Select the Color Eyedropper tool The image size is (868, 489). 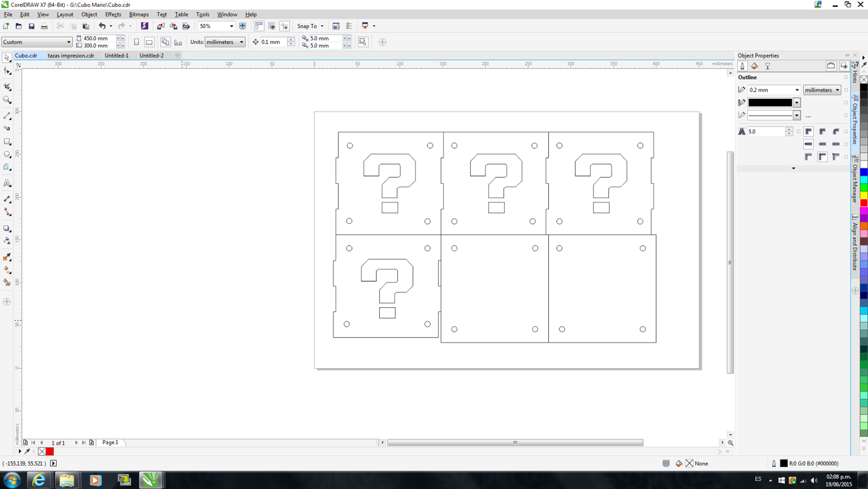(x=7, y=257)
